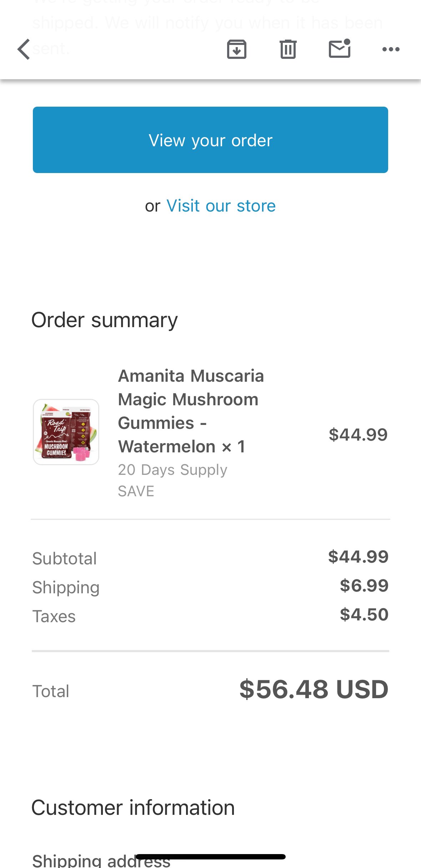Viewport: 421px width, 868px height.
Task: Open the three-dot more options menu
Action: point(391,49)
